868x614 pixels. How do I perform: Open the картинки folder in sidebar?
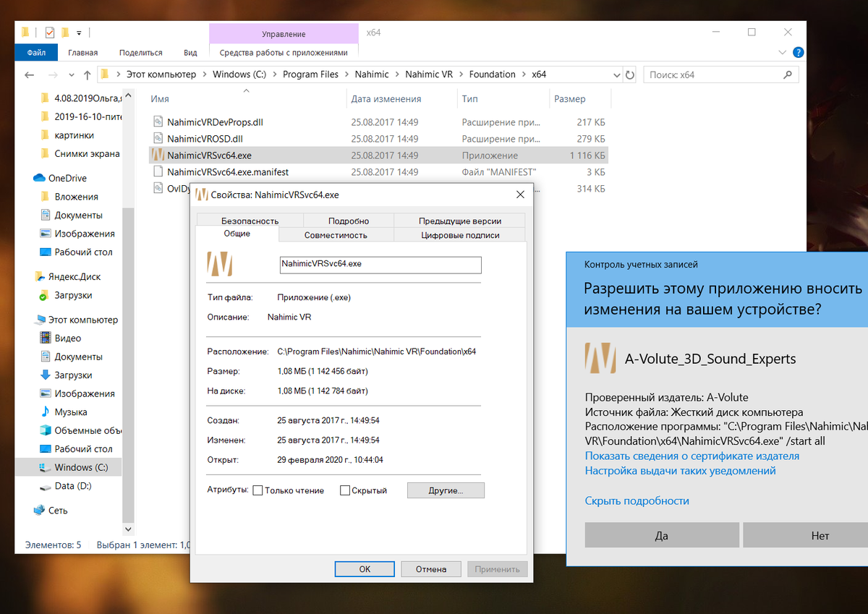pos(75,135)
